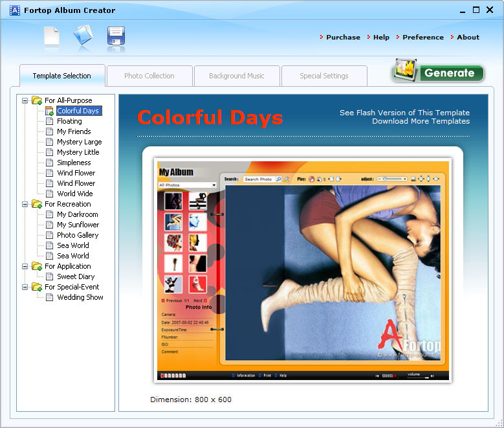Viewport: 504px width, 428px height.
Task: Click the Fortop Album Creator title bar logo
Action: [15, 10]
